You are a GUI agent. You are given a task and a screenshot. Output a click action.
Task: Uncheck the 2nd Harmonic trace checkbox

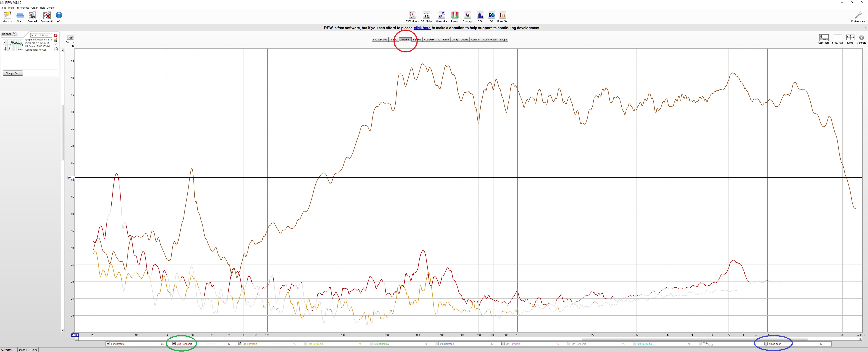pos(174,344)
